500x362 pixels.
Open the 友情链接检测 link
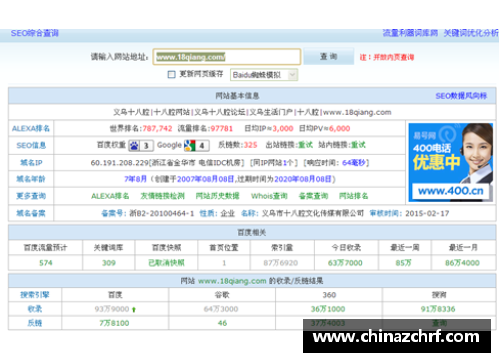point(162,196)
